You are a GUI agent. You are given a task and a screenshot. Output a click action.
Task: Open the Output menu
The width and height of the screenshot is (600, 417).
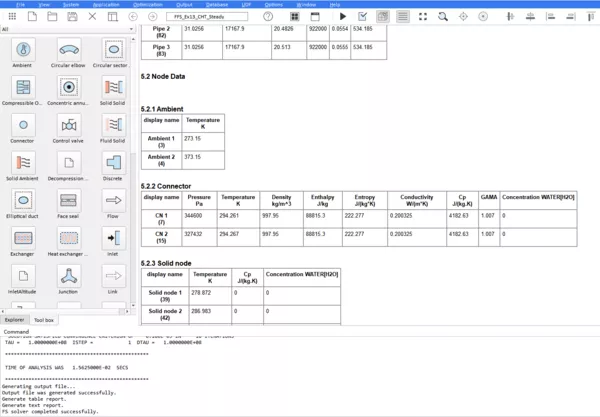point(184,5)
